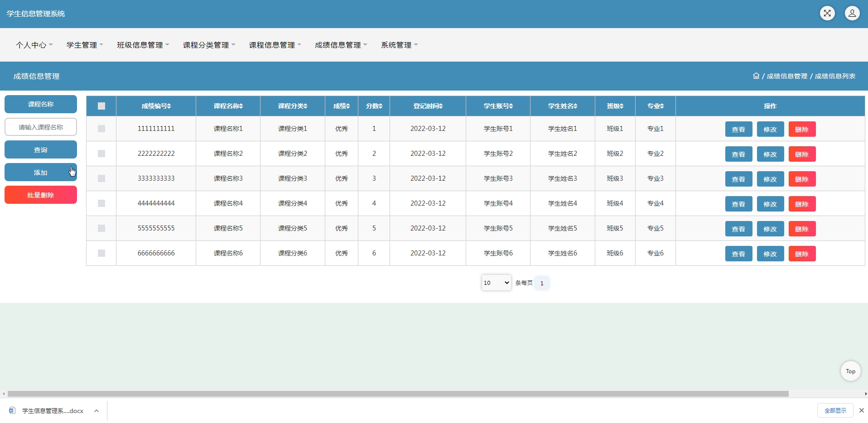
Task: Sort by 学生账号 column
Action: pyautogui.click(x=498, y=106)
